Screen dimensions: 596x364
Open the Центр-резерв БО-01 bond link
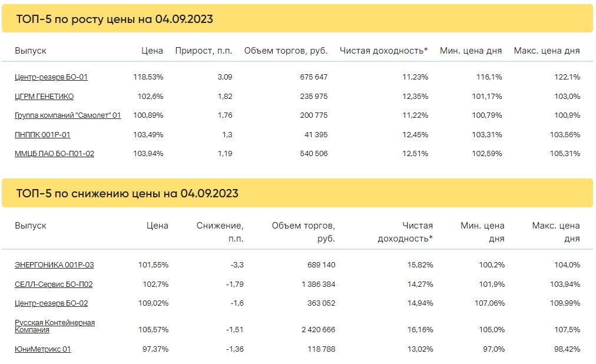click(x=51, y=77)
